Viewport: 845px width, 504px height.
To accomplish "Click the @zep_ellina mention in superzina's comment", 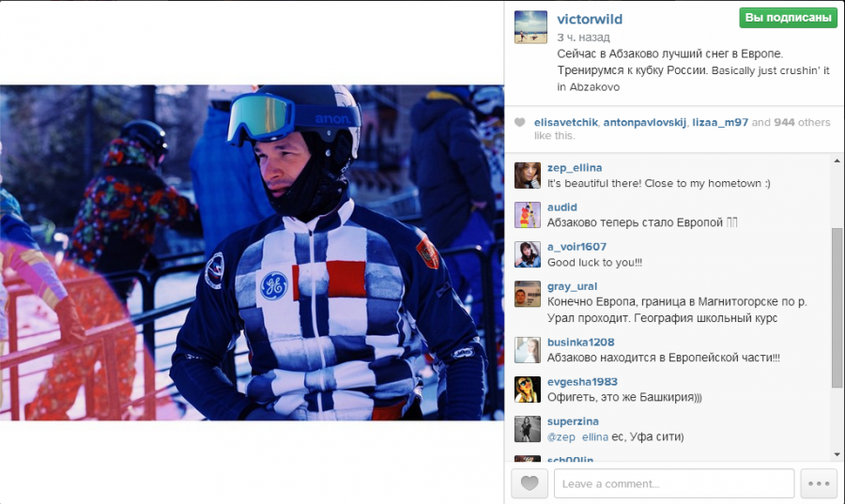I will tap(577, 436).
